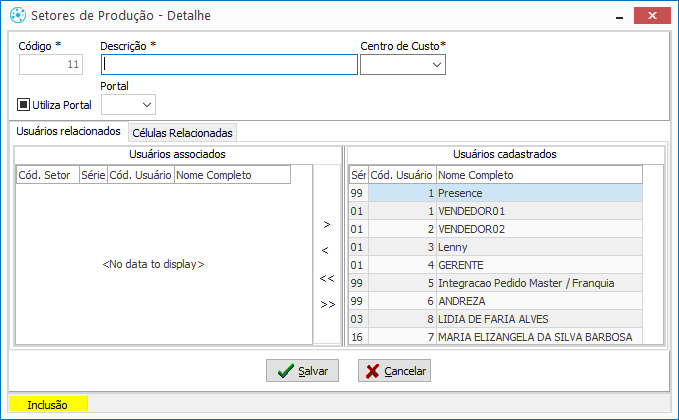This screenshot has height=420, width=679.
Task: Expand the Portal dropdown
Action: (x=128, y=105)
